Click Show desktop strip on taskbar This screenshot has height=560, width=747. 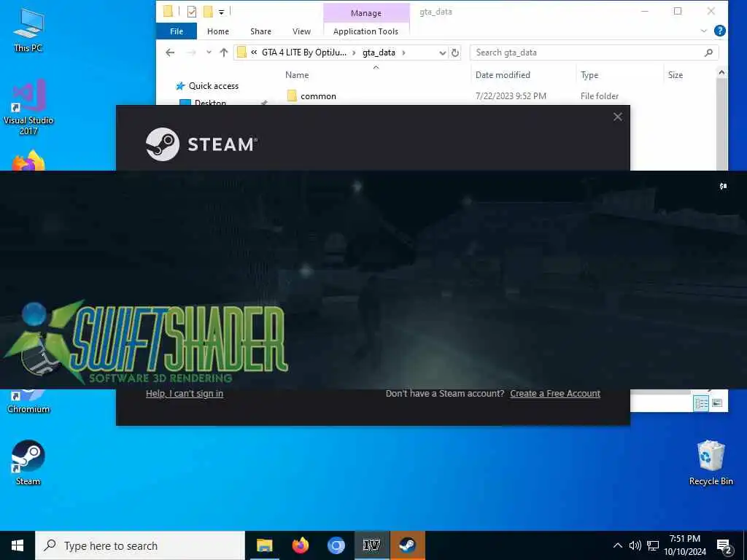(745, 545)
